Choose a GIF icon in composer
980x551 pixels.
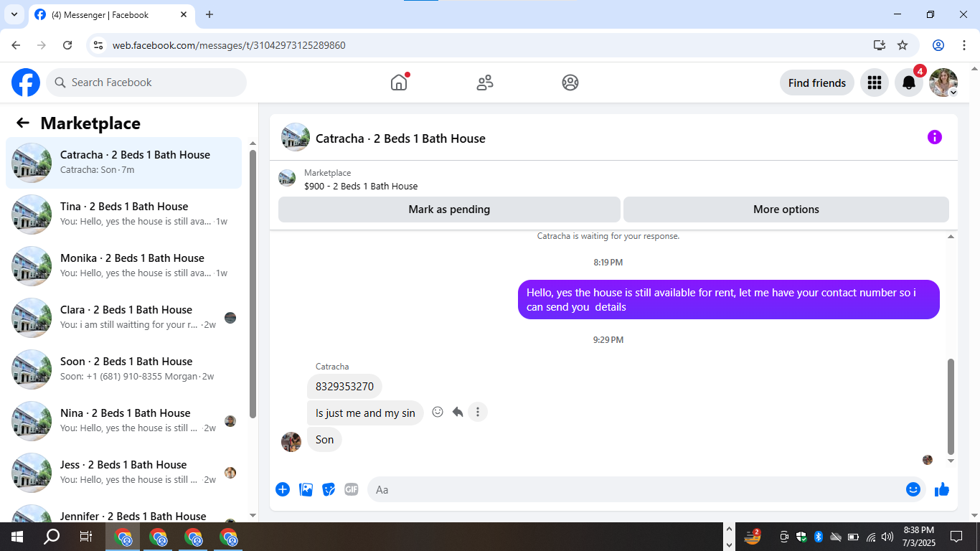[x=352, y=489]
